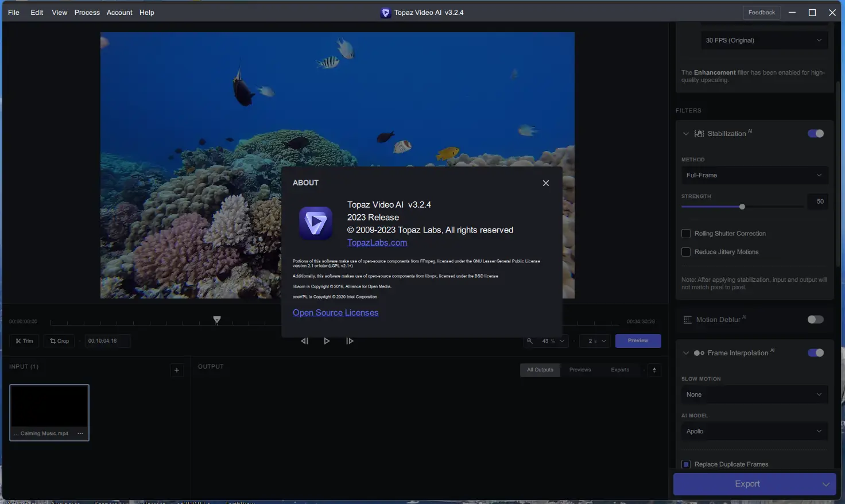Switch to the Exports tab
This screenshot has height=504, width=845.
619,370
